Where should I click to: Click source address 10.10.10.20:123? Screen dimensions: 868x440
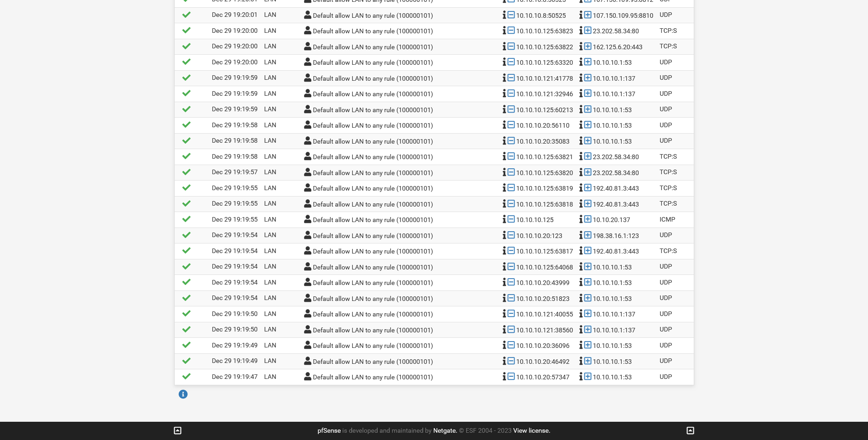pyautogui.click(x=539, y=236)
